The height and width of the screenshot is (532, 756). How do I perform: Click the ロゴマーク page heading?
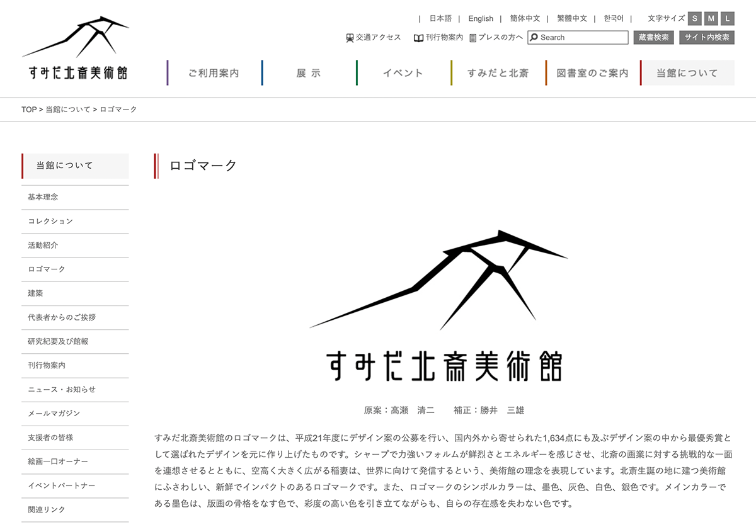pyautogui.click(x=203, y=166)
